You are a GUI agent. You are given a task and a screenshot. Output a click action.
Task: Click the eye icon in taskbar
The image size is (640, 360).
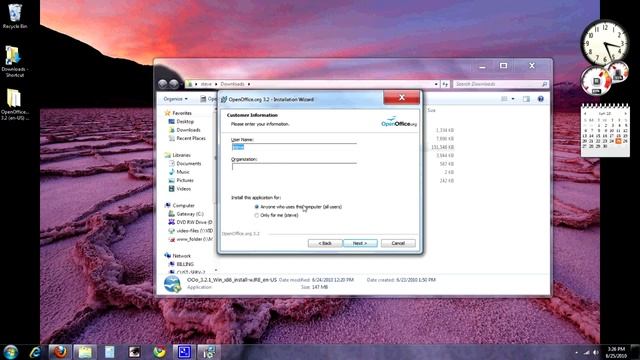[134, 352]
